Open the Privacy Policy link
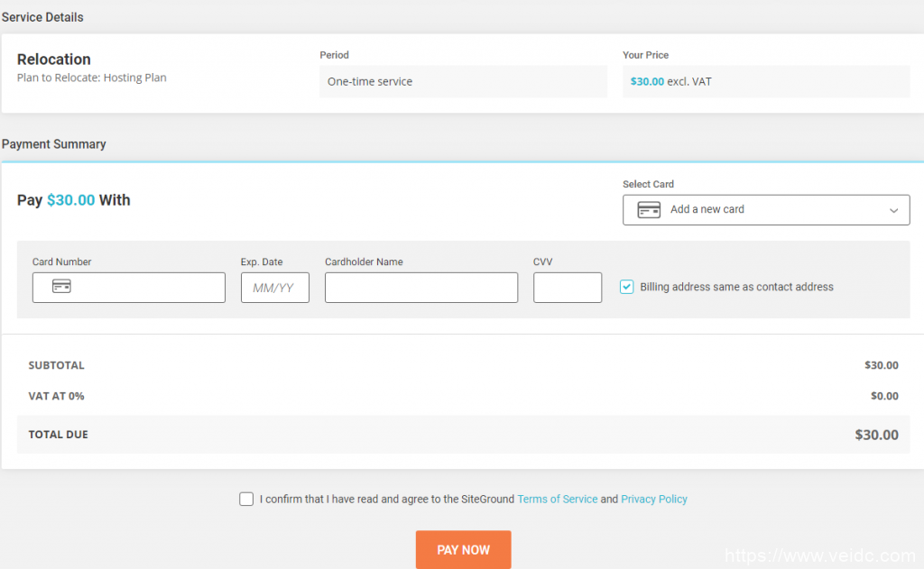The image size is (924, 569). point(653,500)
